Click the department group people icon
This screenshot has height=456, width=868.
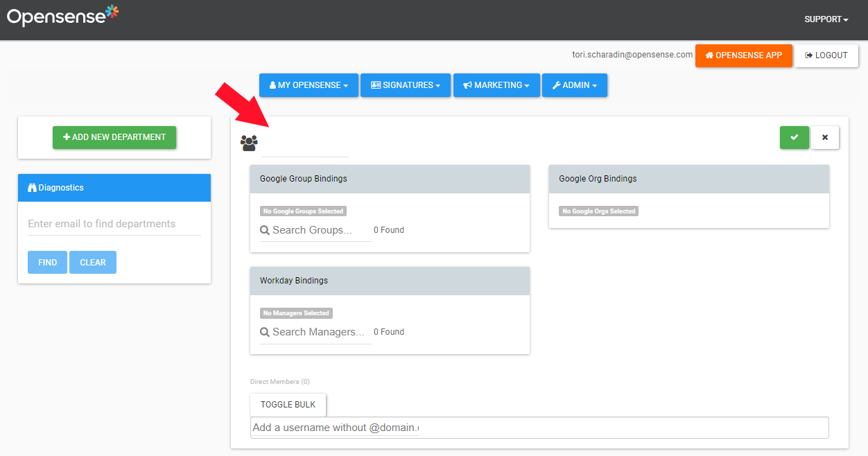point(249,143)
